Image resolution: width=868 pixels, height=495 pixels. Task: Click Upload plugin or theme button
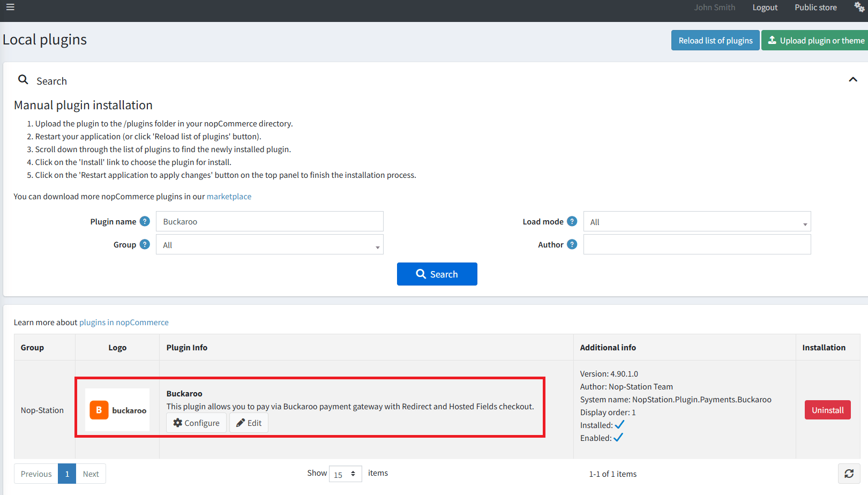(x=815, y=40)
